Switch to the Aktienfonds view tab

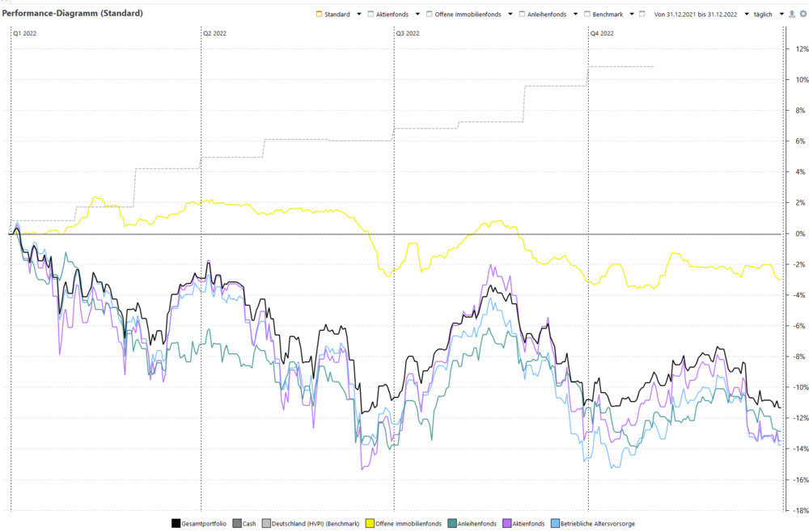388,15
